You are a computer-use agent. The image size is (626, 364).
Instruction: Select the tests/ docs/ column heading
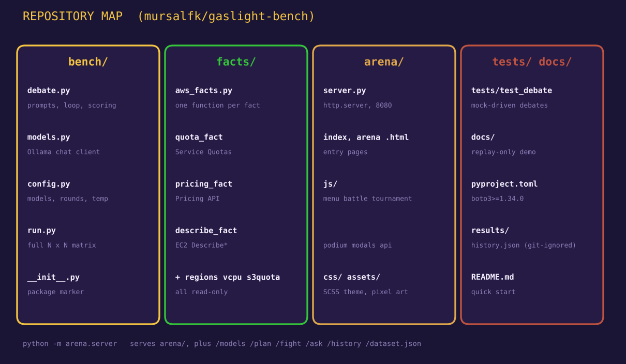point(532,62)
